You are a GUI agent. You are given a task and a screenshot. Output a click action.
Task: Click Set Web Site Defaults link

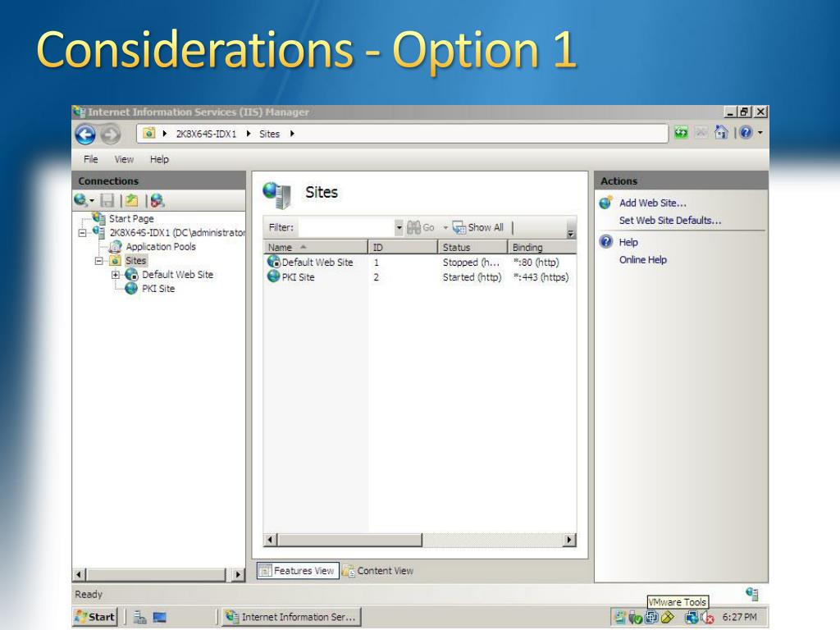[670, 220]
